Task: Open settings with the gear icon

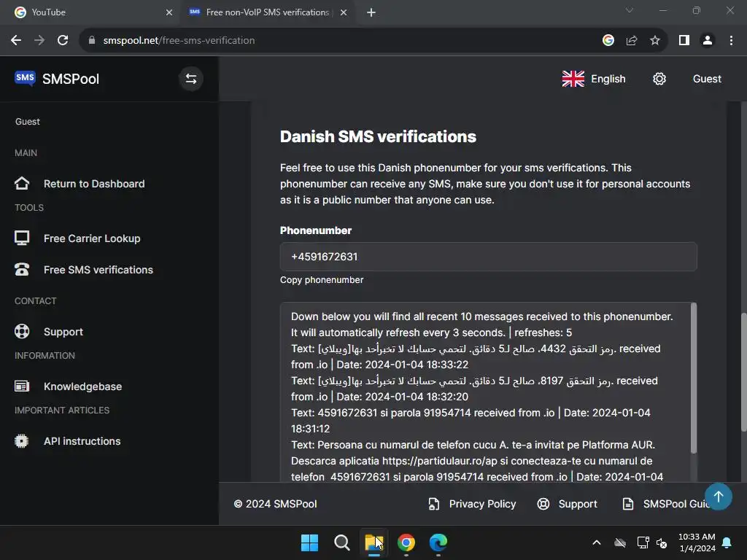Action: pos(659,79)
